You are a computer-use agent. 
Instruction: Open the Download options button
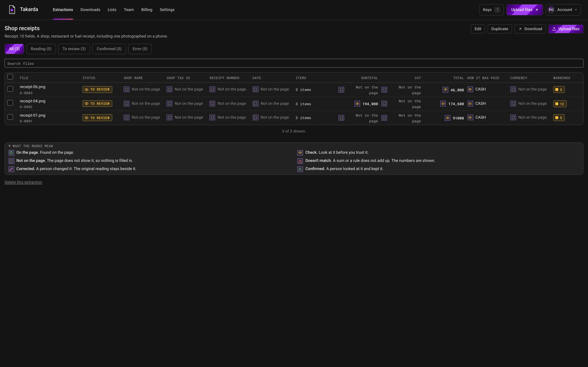pos(530,29)
